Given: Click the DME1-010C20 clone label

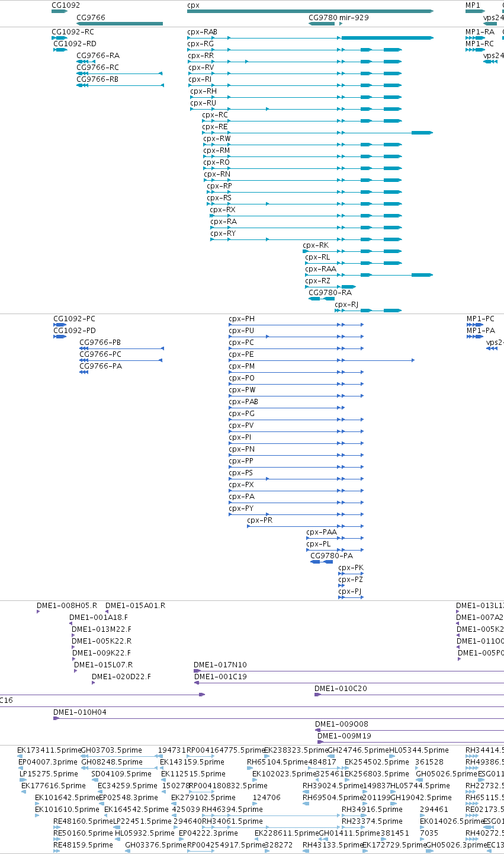Looking at the screenshot, I should [x=341, y=689].
